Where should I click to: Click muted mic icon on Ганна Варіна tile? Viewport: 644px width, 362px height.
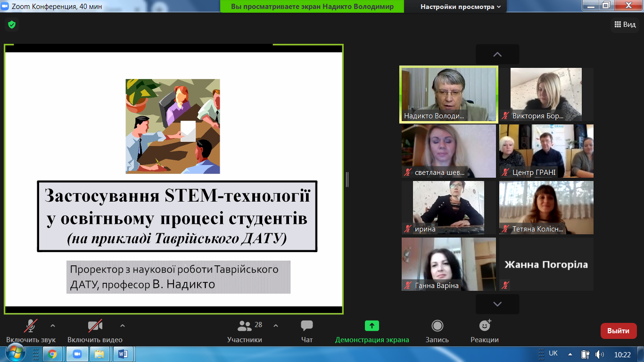(408, 286)
